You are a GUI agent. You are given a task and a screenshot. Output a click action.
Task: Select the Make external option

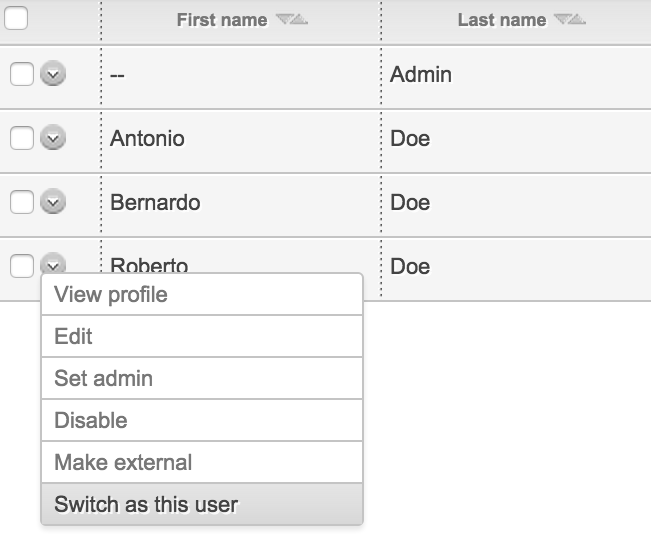(202, 462)
